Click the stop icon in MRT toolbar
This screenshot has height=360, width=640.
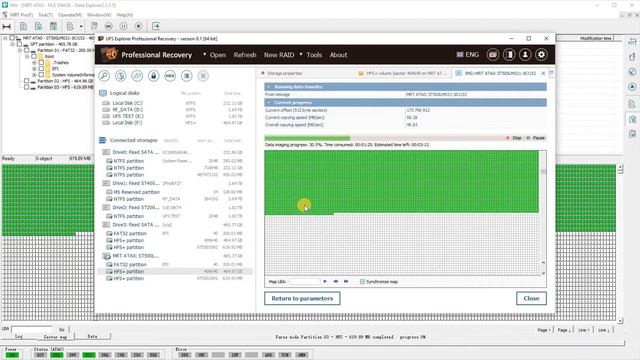coord(139,27)
